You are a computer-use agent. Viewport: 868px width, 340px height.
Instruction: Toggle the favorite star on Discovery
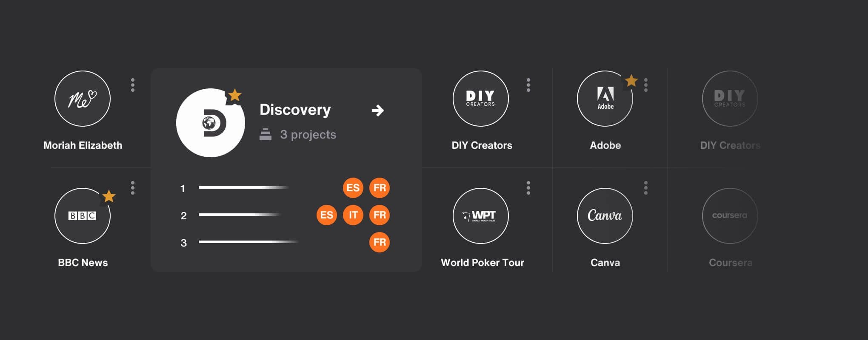(x=234, y=95)
